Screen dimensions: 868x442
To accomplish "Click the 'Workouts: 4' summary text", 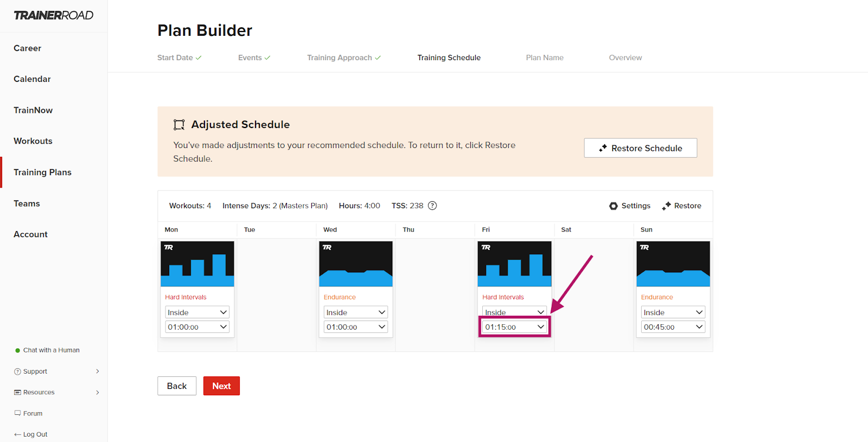I will pos(190,206).
